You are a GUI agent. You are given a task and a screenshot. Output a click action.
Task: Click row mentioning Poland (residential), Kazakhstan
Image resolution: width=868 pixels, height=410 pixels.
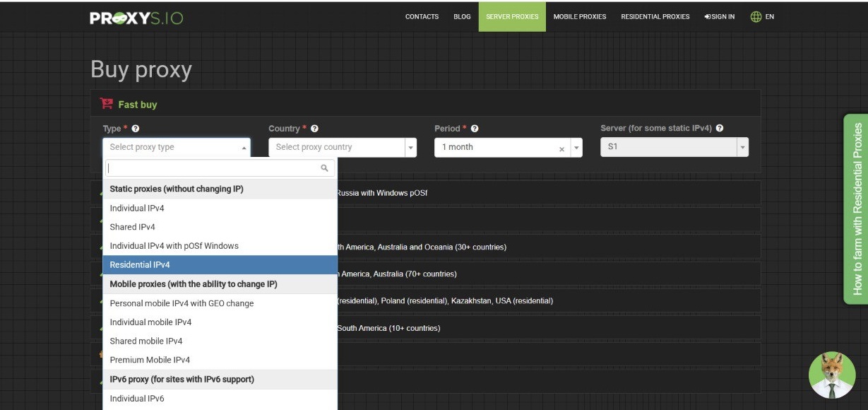click(426, 300)
